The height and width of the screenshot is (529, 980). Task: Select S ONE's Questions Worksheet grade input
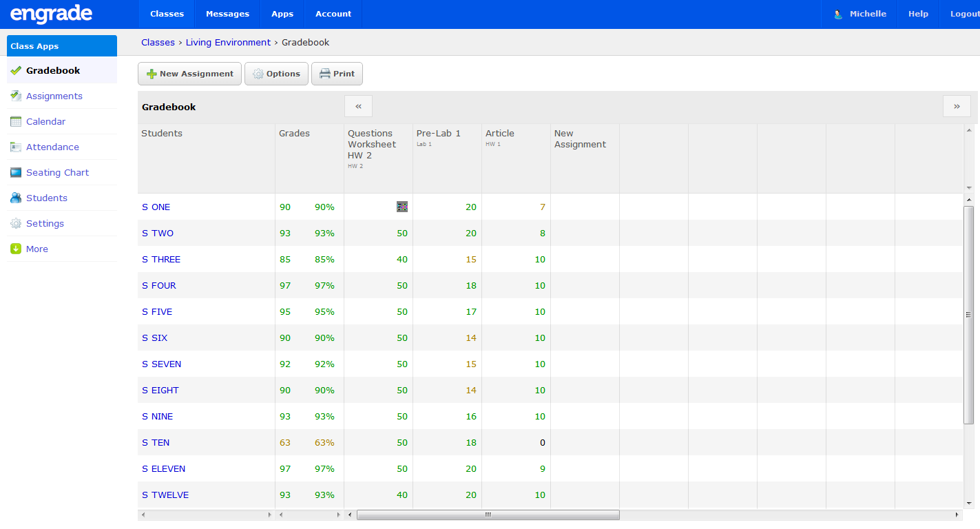coord(402,207)
